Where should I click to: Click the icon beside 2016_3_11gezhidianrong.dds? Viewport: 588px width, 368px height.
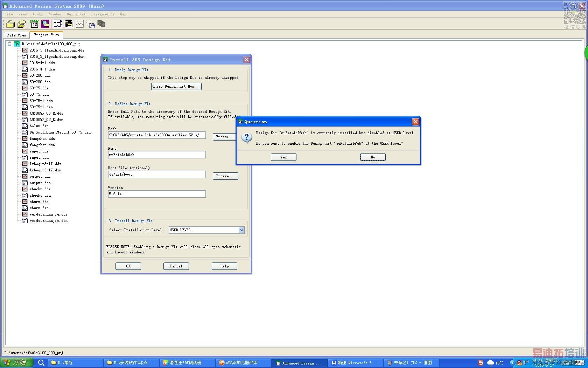tap(24, 50)
